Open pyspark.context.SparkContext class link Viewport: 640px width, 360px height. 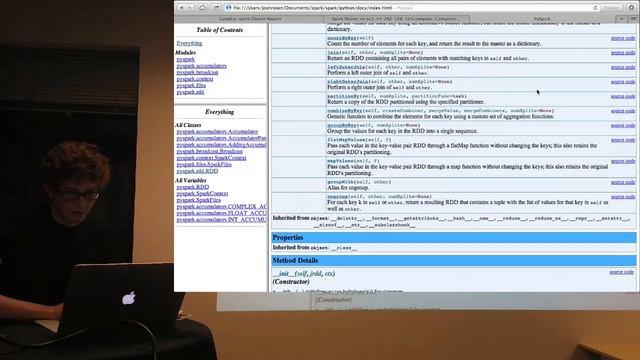pyautogui.click(x=211, y=158)
